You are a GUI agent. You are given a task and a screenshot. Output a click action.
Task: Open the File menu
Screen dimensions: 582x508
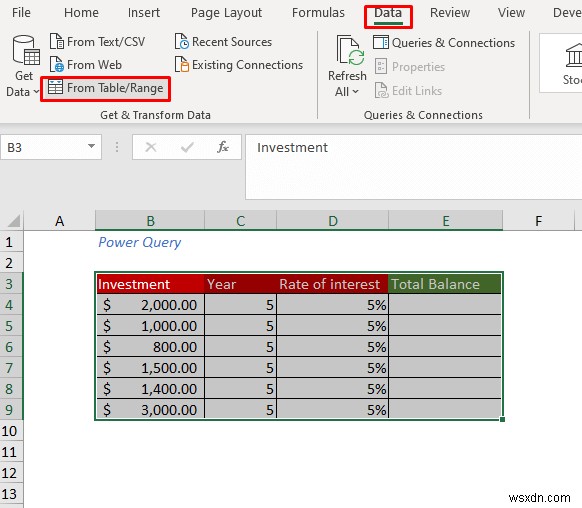point(21,13)
